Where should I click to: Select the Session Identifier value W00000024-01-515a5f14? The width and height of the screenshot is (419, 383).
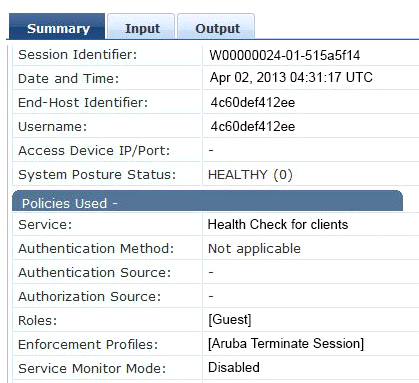coord(285,55)
